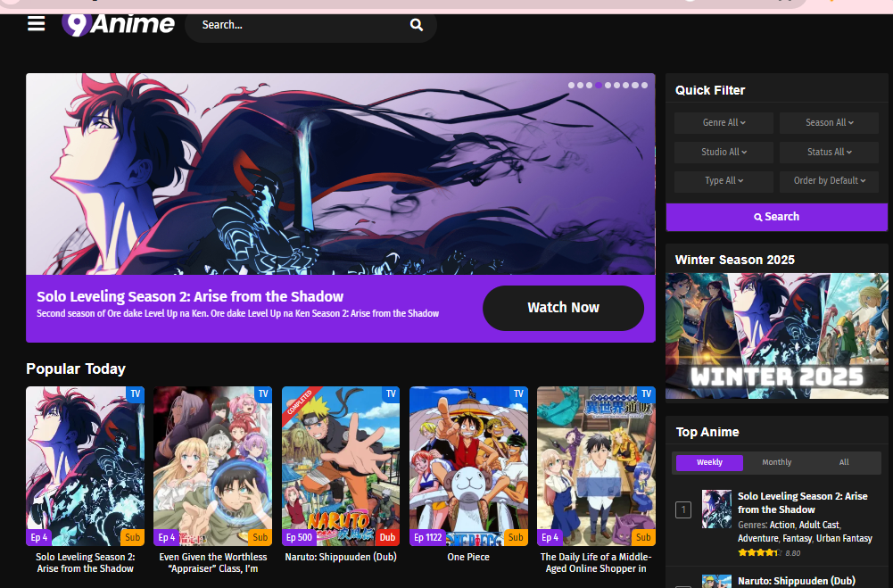893x588 pixels.
Task: Click the Ep 500 badge on Naruto poster
Action: pyautogui.click(x=299, y=537)
